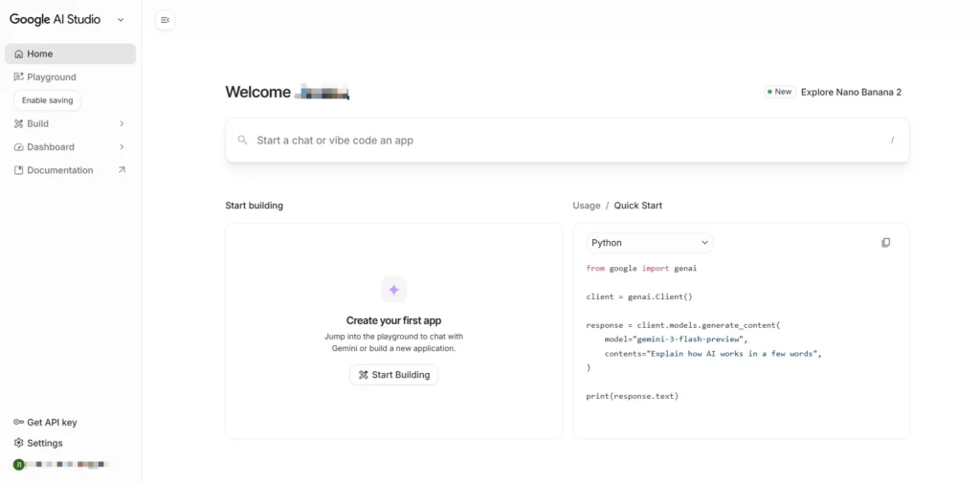The height and width of the screenshot is (482, 980).
Task: Click the "Welcome" heading text
Action: [258, 92]
